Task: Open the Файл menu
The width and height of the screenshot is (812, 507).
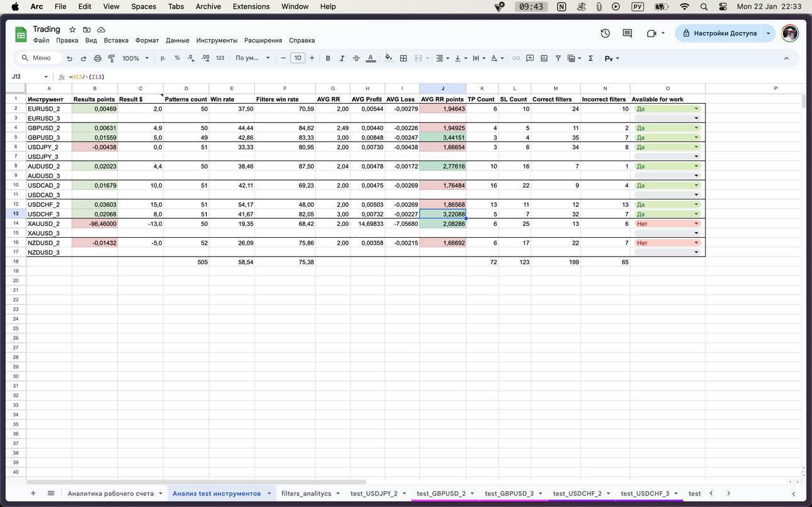Action: pos(41,40)
